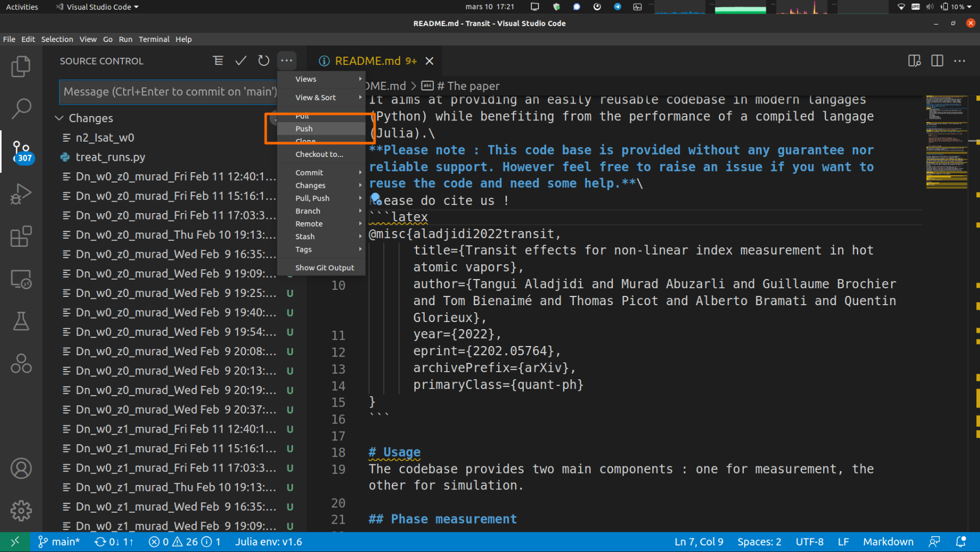Open the Testing flask icon
Viewport: 980px width, 552px height.
[21, 321]
